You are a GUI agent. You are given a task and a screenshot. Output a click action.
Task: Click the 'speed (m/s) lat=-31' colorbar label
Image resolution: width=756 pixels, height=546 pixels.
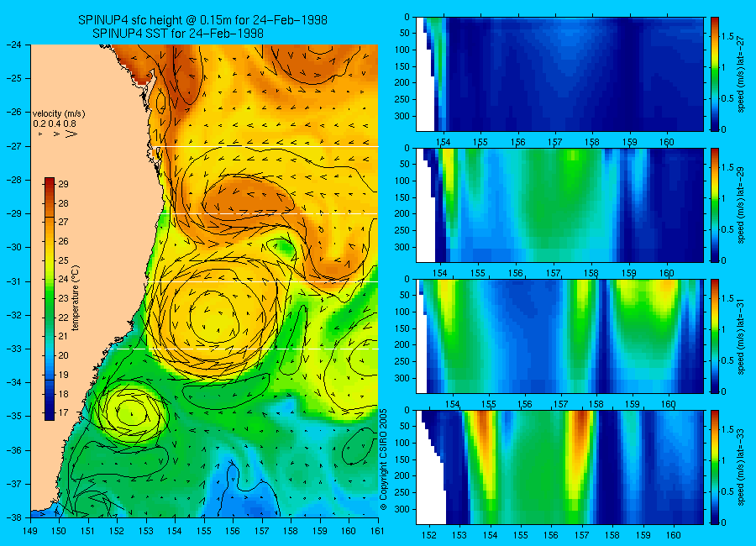click(x=742, y=336)
